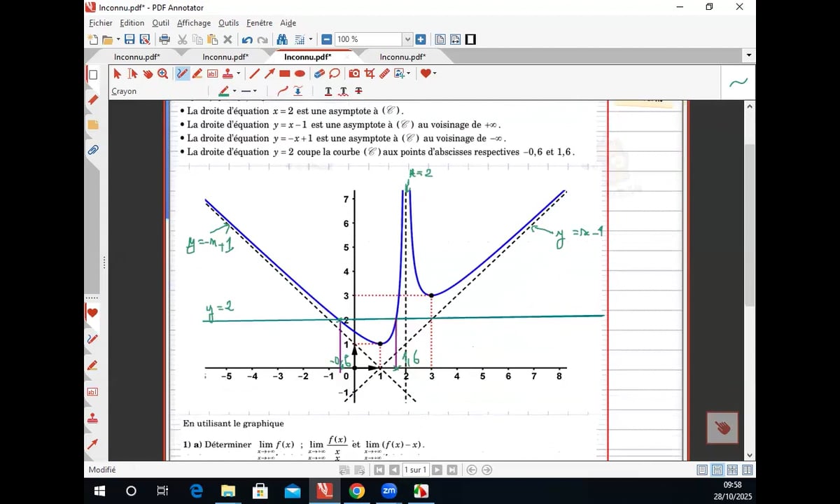Pick the Arrow drawing tool
The width and height of the screenshot is (840, 504).
(x=269, y=73)
